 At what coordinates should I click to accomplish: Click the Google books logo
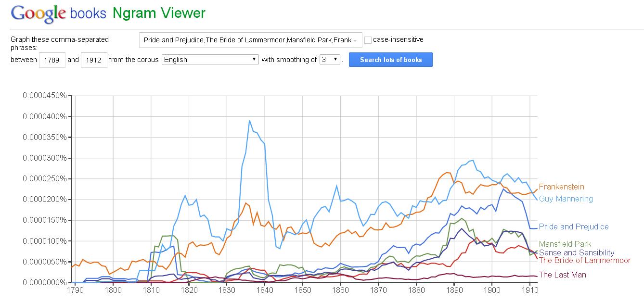(x=58, y=13)
